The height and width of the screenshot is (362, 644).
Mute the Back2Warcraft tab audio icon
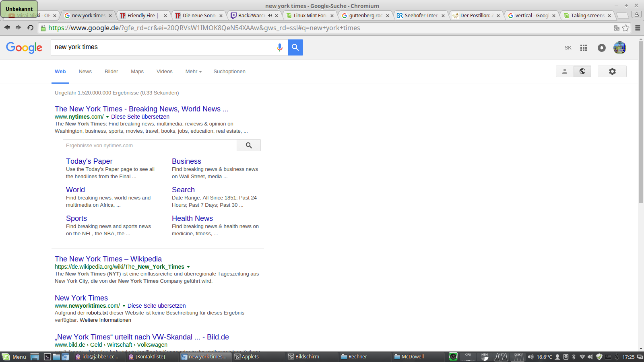pyautogui.click(x=270, y=15)
